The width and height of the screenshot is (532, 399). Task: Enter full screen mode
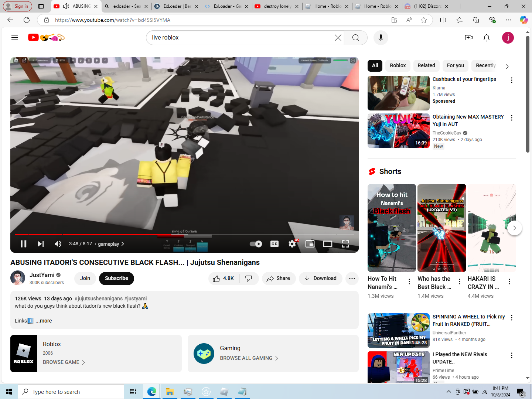coord(345,244)
